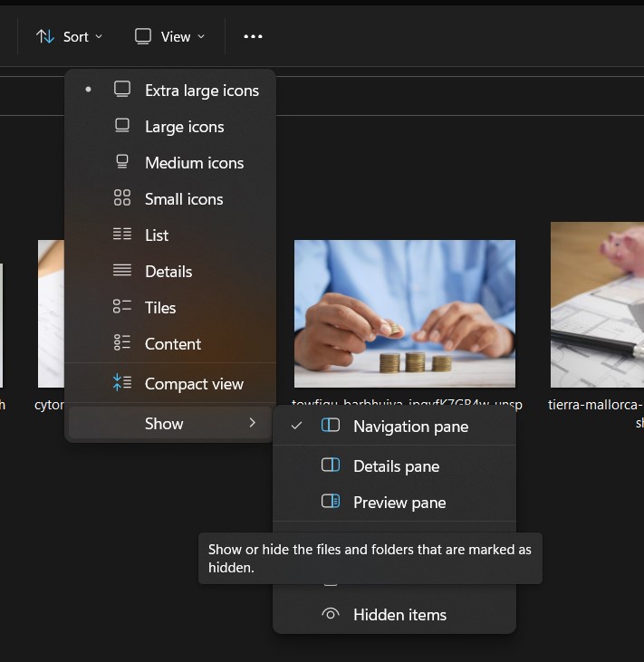Screen dimensions: 644x662
Task: Switch to List view icon
Action: 122,235
